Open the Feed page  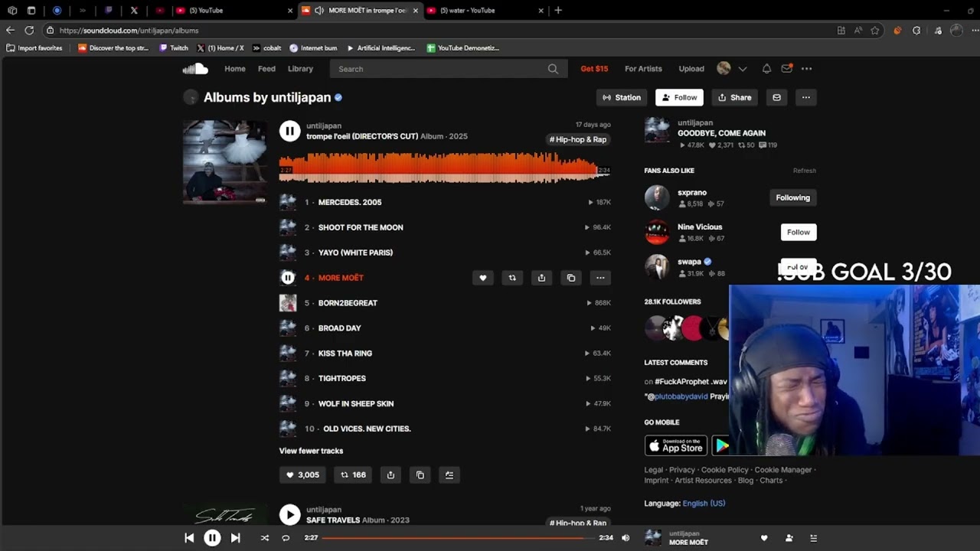click(266, 69)
